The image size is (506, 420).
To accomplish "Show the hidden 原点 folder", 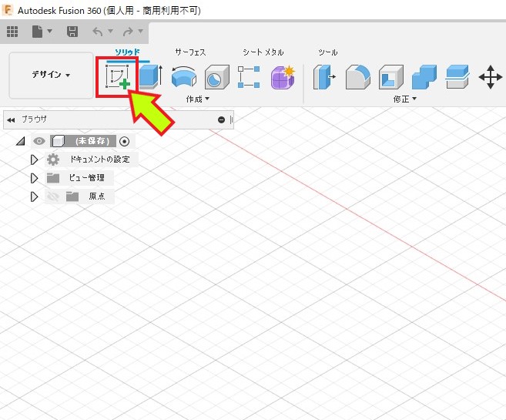I will point(53,197).
